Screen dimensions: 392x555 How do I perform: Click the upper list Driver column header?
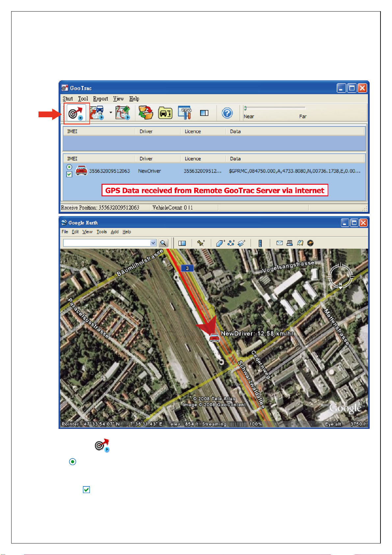point(158,131)
